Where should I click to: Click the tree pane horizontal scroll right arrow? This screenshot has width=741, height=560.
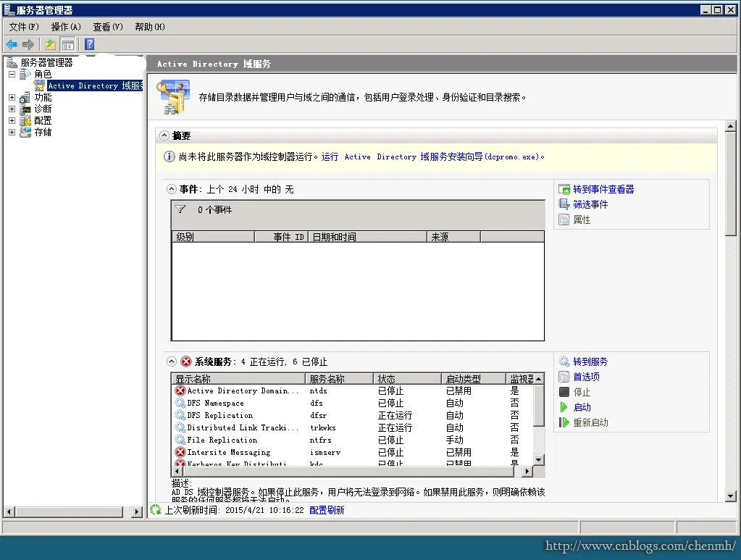point(137,511)
